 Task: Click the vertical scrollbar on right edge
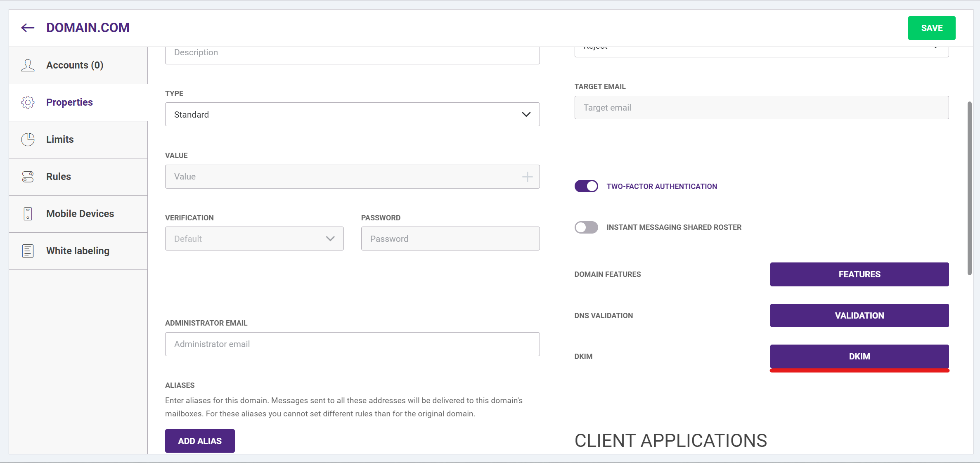click(x=969, y=188)
